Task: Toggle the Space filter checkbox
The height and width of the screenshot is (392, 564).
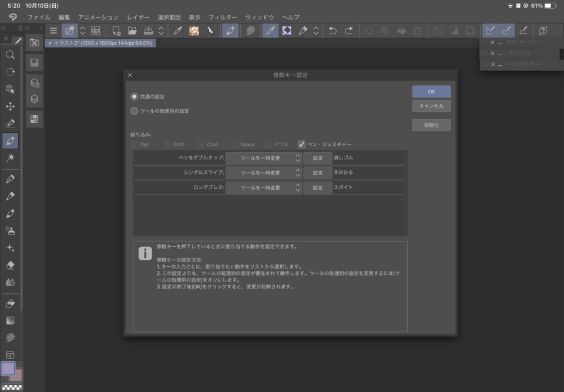Action: pyautogui.click(x=234, y=145)
